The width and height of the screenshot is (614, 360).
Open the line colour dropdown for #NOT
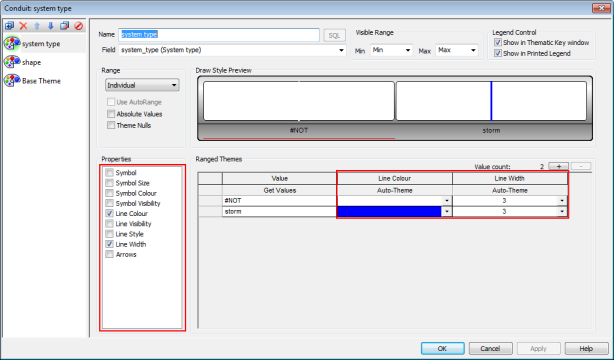[x=447, y=201]
